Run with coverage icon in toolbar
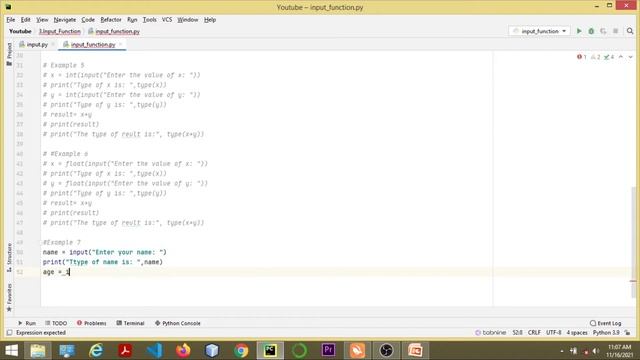This screenshot has width=640, height=360. pos(603,31)
